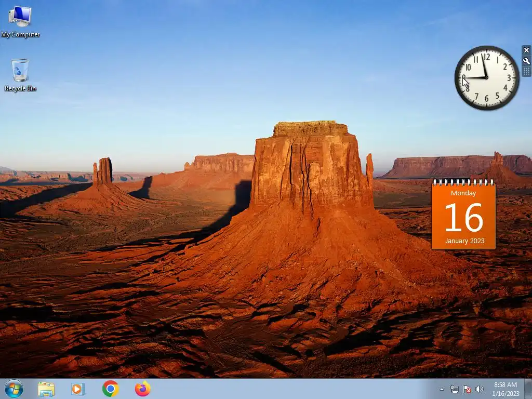Click the analog clock gadget face

(x=486, y=78)
